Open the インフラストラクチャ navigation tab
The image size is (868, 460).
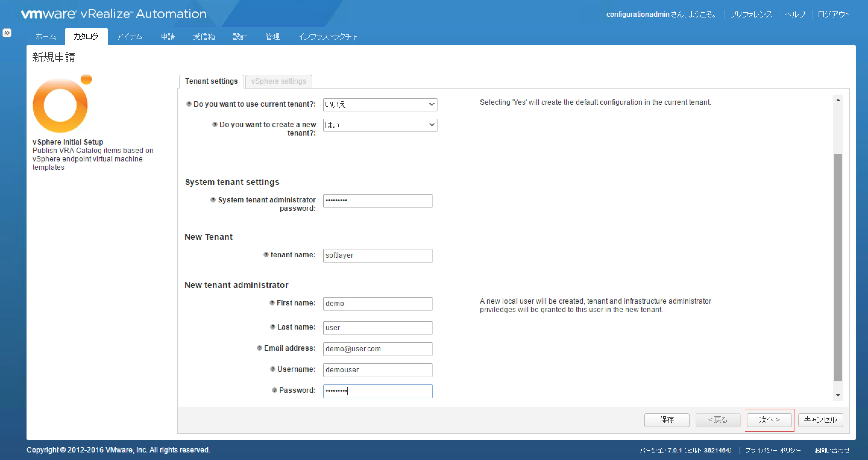pyautogui.click(x=328, y=36)
